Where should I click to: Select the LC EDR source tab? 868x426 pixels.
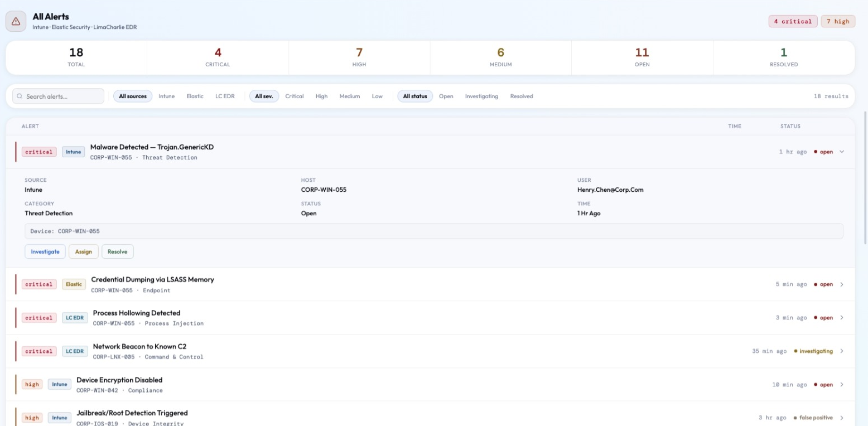[x=225, y=96]
